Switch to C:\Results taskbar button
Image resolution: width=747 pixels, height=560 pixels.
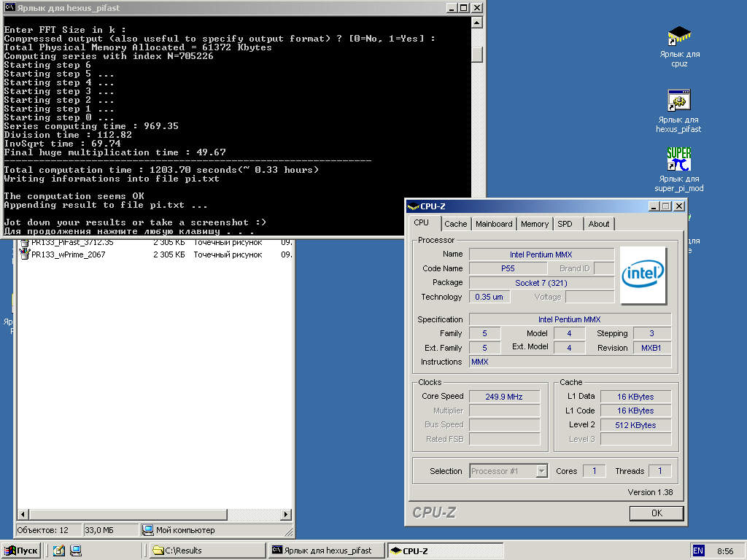207,551
